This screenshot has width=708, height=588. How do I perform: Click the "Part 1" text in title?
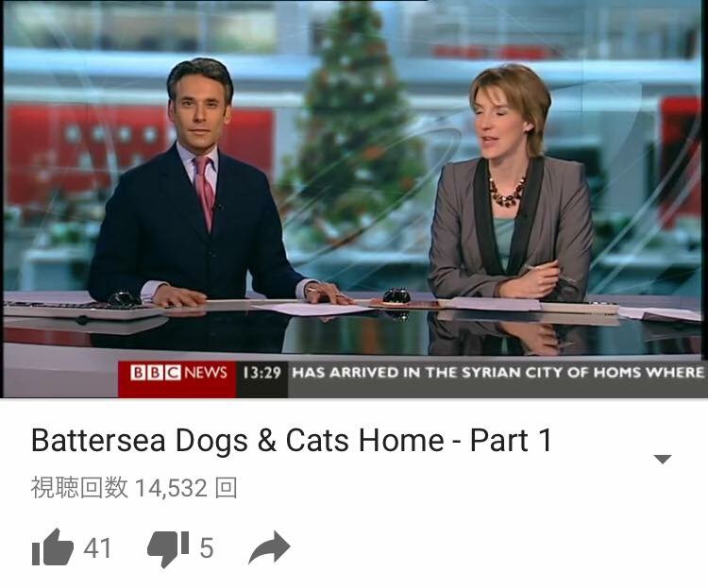(x=511, y=440)
